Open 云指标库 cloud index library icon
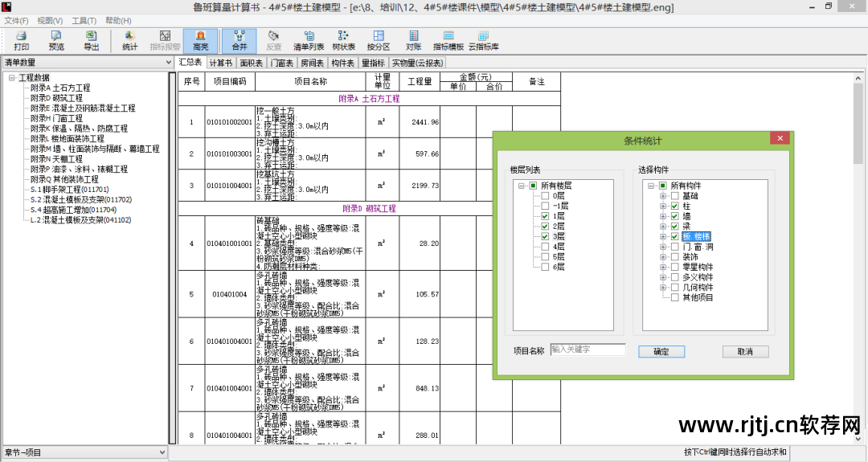Screen dimensions: 868x462 tap(483, 40)
